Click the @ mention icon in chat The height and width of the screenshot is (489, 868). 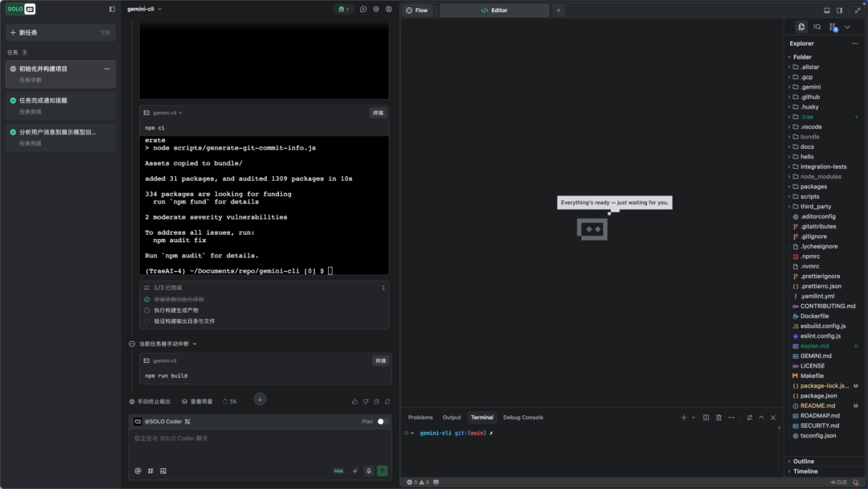point(137,471)
